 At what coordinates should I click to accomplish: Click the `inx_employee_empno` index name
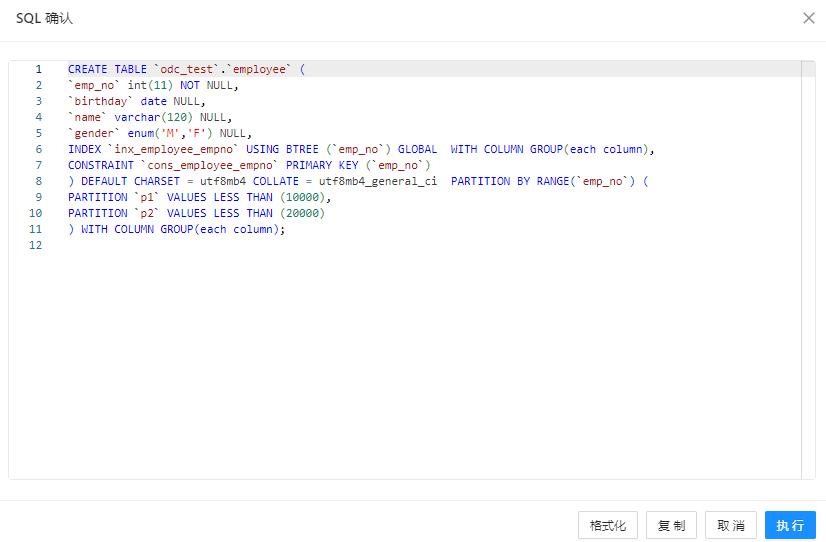point(173,150)
